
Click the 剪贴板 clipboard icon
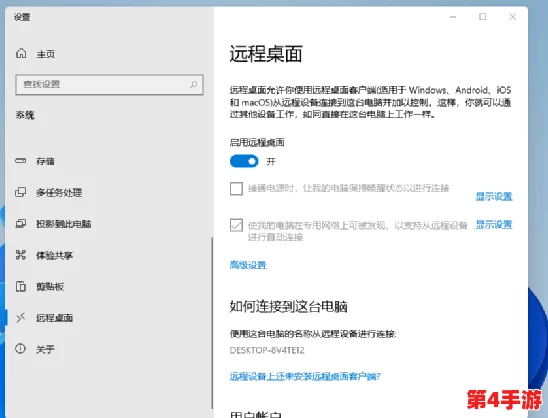[x=21, y=286]
